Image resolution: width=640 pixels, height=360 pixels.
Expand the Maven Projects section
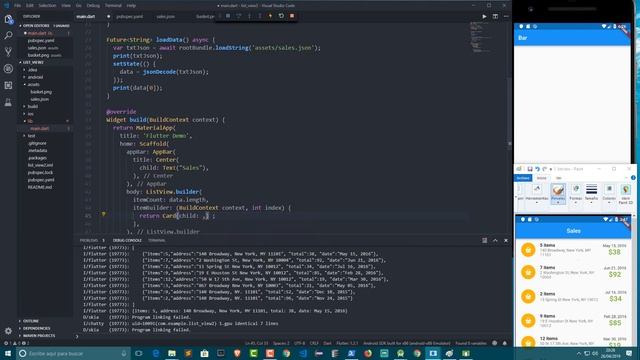38,336
